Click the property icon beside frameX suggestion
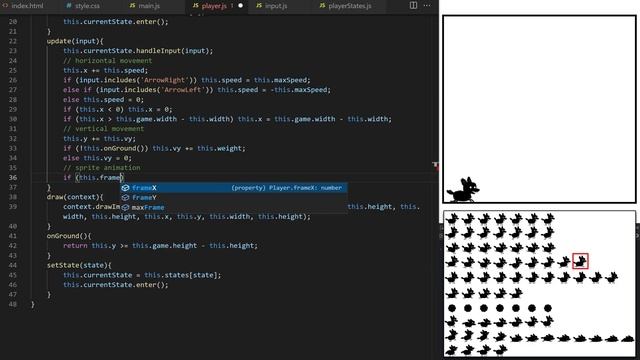 coord(126,188)
